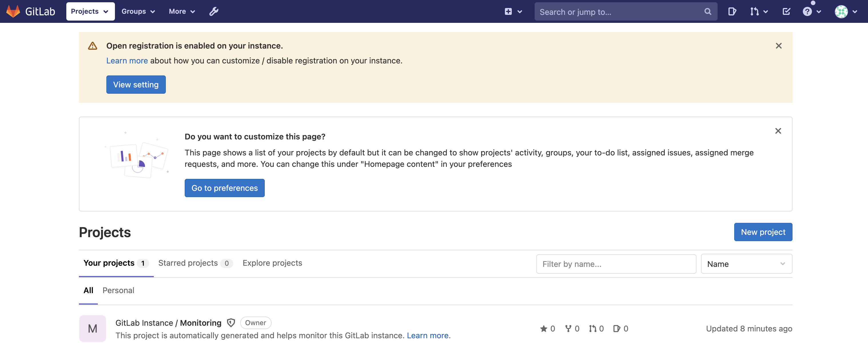
Task: Expand the Groups dropdown menu
Action: click(x=138, y=11)
